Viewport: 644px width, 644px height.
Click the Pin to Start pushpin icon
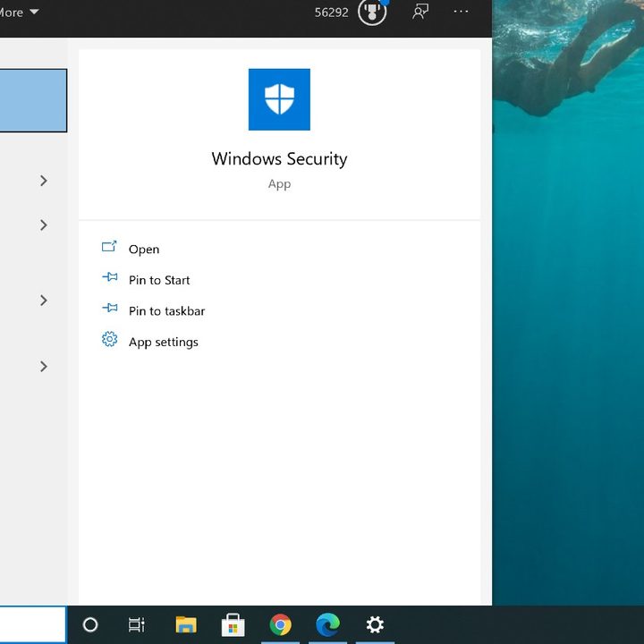(110, 276)
